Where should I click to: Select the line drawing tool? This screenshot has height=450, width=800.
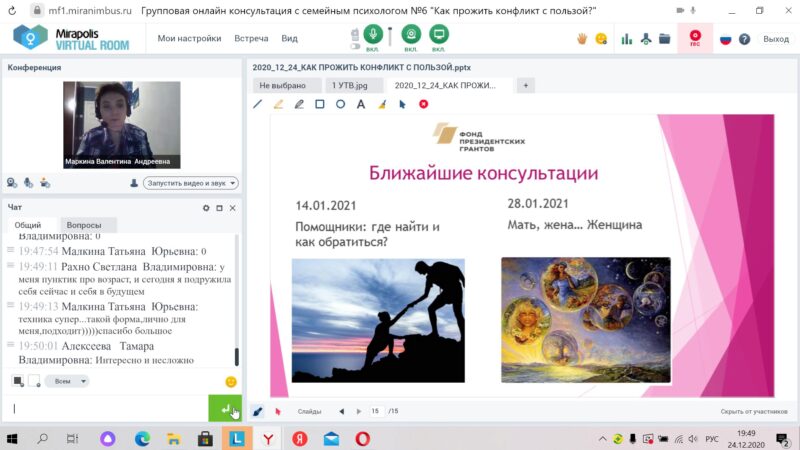tap(258, 104)
